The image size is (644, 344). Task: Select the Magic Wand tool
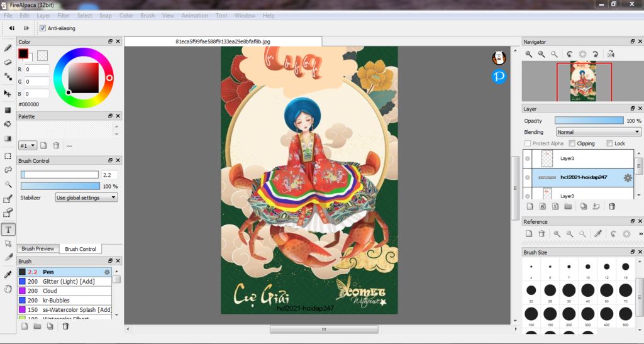8,184
